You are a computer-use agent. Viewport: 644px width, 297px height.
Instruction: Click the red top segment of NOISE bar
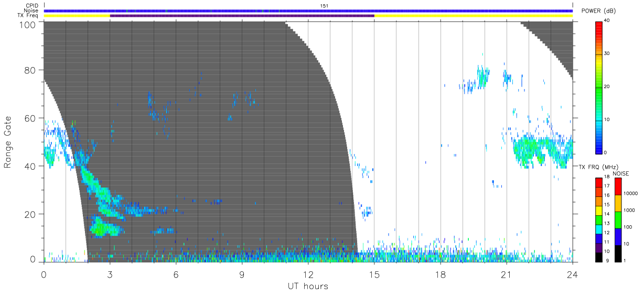click(x=618, y=186)
